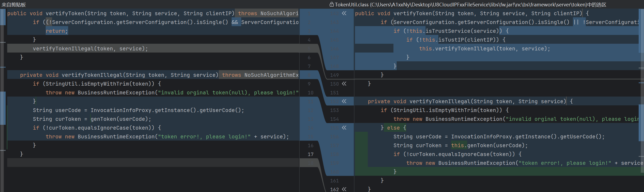The width and height of the screenshot is (644, 192).
Task: Click the apply arrow at line 150
Action: click(x=344, y=84)
